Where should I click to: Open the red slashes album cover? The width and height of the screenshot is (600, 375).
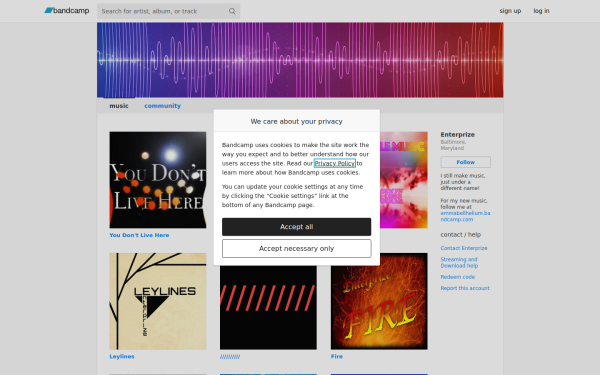point(268,307)
